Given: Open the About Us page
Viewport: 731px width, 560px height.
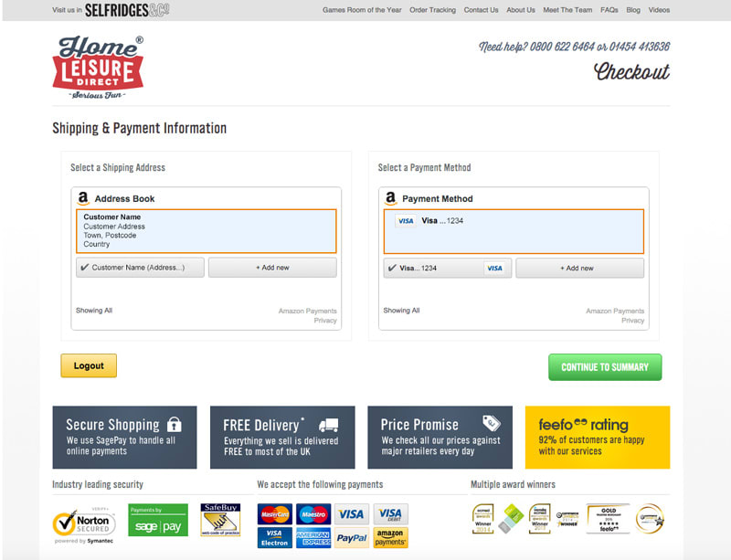Looking at the screenshot, I should click(x=521, y=10).
